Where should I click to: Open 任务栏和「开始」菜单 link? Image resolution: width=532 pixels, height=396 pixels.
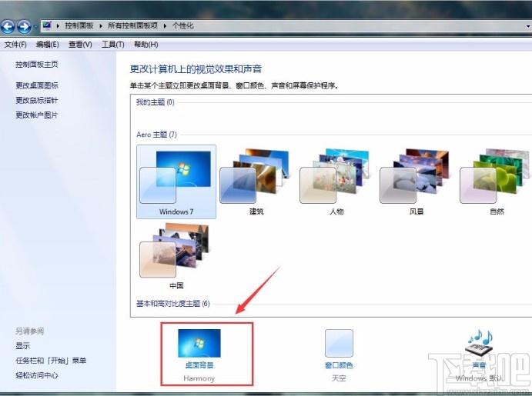[51, 361]
